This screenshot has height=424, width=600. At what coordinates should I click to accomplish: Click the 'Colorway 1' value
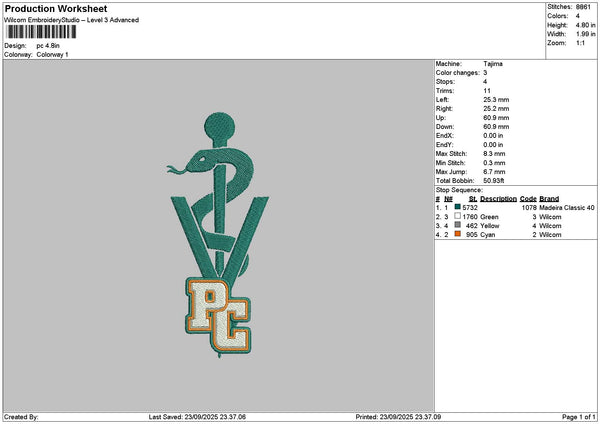pos(52,55)
